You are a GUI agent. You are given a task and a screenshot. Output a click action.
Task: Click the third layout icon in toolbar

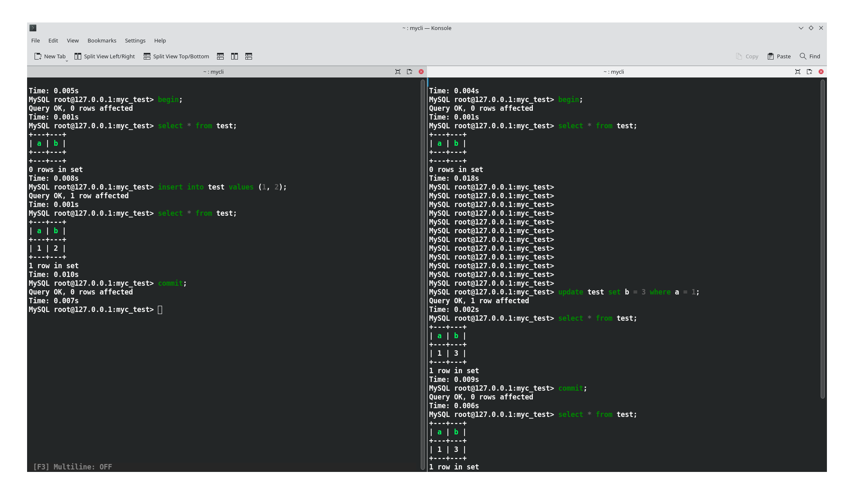click(x=249, y=56)
